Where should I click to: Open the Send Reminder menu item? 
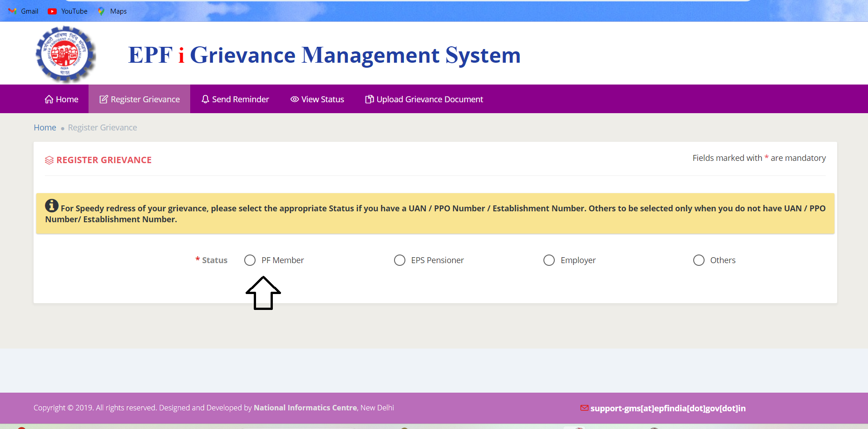[235, 99]
